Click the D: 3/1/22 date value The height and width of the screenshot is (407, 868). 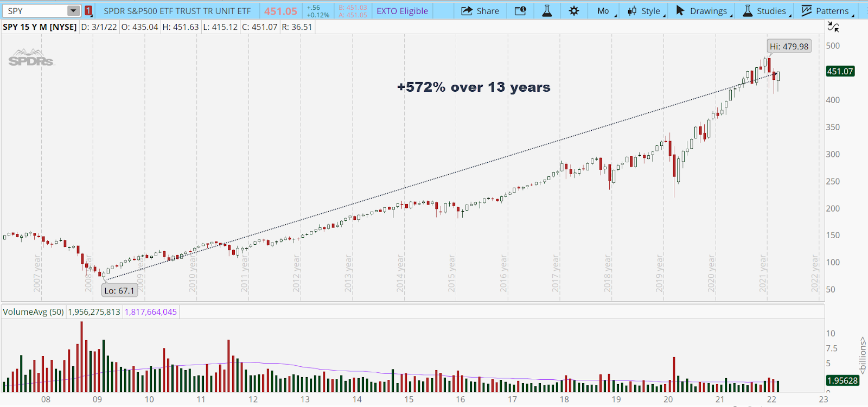coord(99,27)
